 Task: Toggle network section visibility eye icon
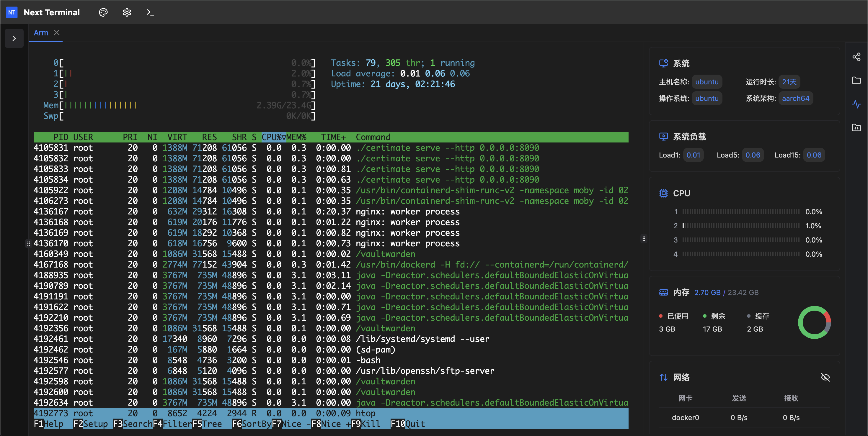point(825,377)
